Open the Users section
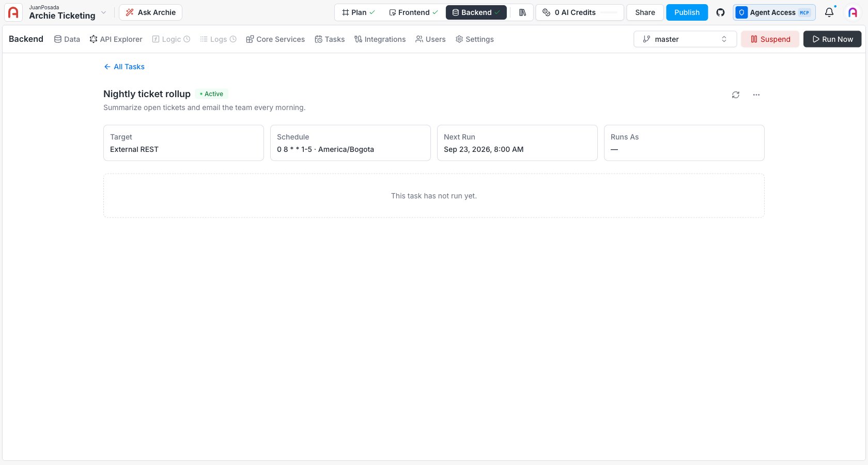The height and width of the screenshot is (465, 868). coord(430,39)
